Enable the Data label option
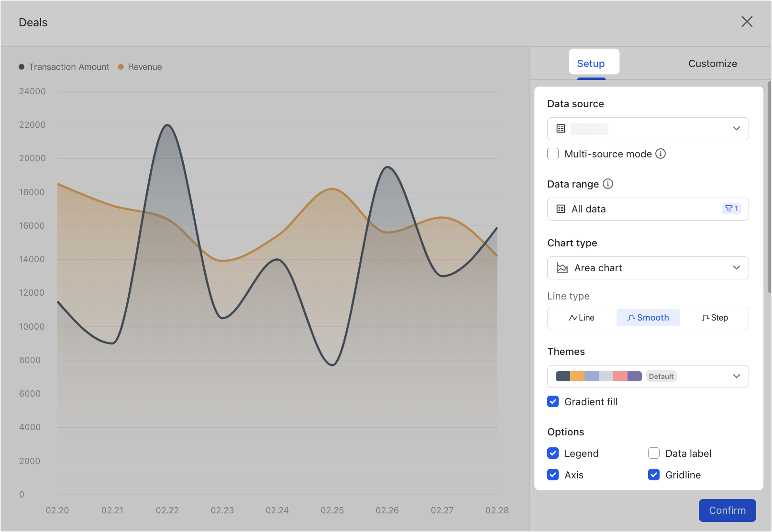Image resolution: width=772 pixels, height=532 pixels. [653, 453]
